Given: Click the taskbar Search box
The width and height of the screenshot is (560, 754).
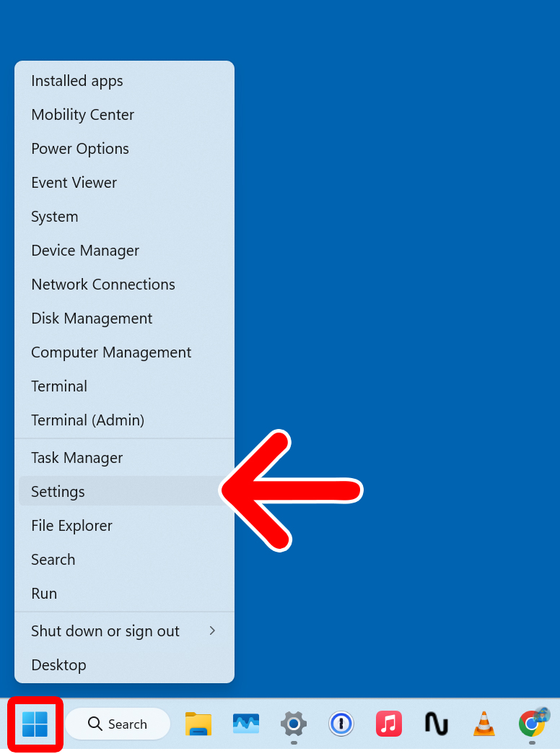Looking at the screenshot, I should click(118, 724).
